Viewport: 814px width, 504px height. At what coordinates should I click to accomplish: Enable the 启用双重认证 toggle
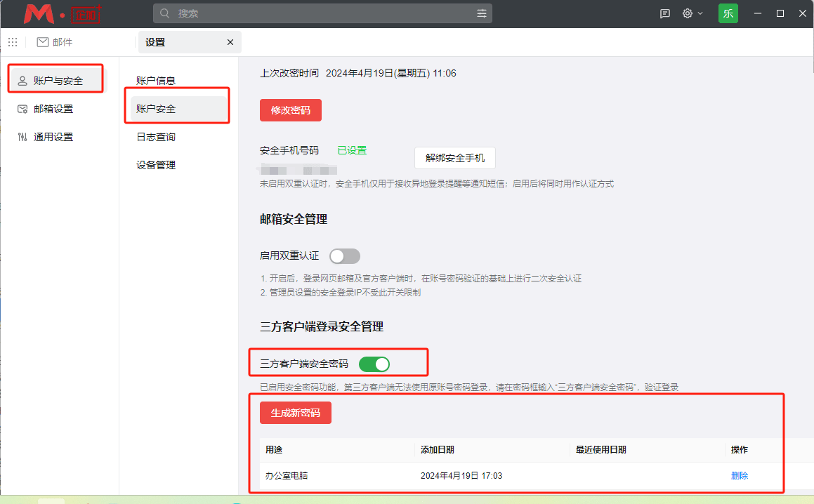click(344, 256)
